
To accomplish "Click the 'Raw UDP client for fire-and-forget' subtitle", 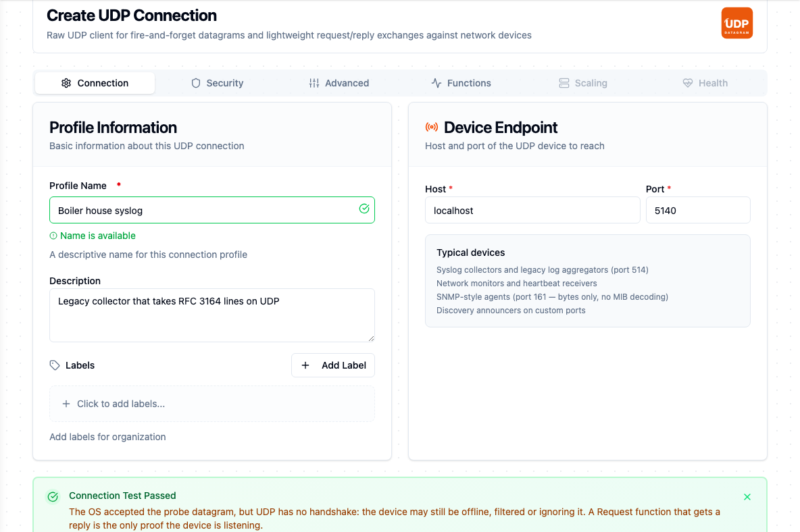I will (x=289, y=35).
